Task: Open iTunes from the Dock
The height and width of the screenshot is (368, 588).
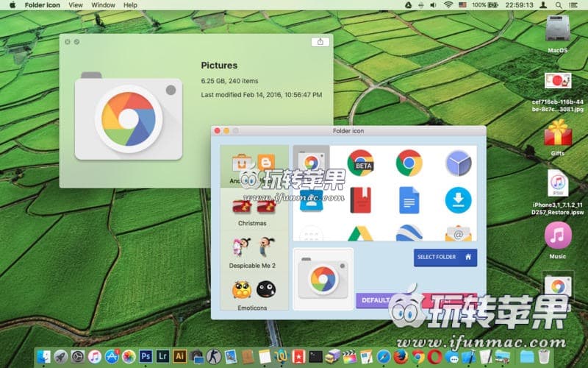Action: click(95, 356)
